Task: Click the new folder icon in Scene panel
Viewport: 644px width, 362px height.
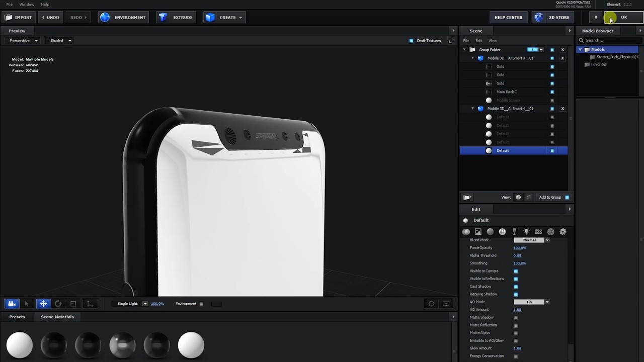Action: pos(467,198)
